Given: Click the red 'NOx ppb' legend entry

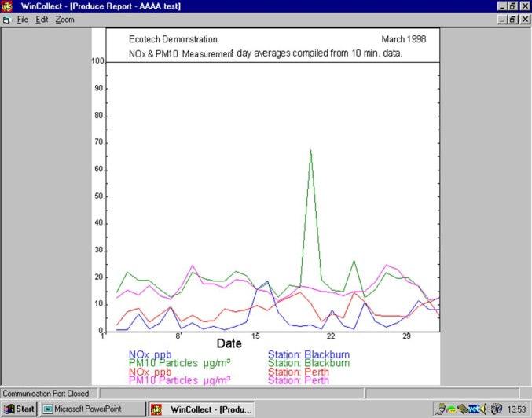Looking at the screenshot, I should click(150, 372).
